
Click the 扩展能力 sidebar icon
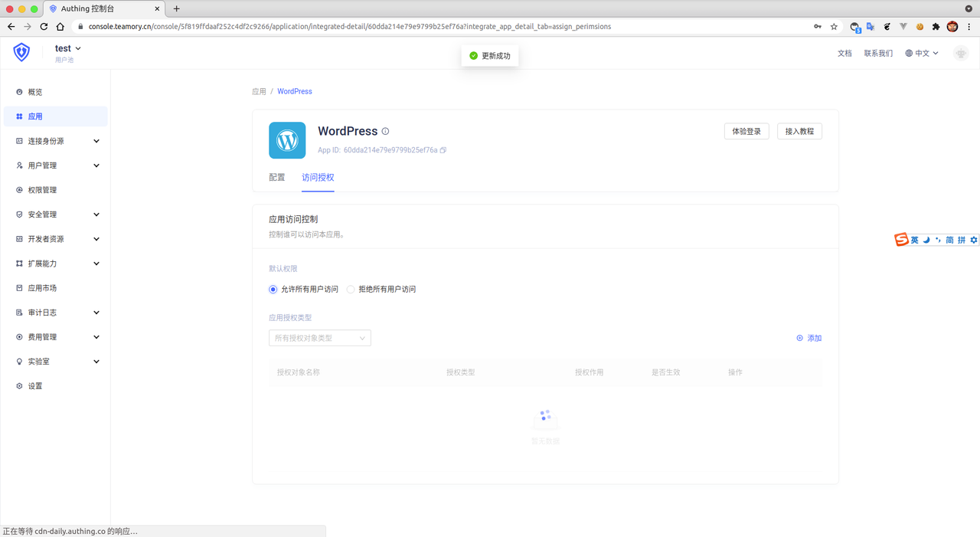click(x=19, y=264)
